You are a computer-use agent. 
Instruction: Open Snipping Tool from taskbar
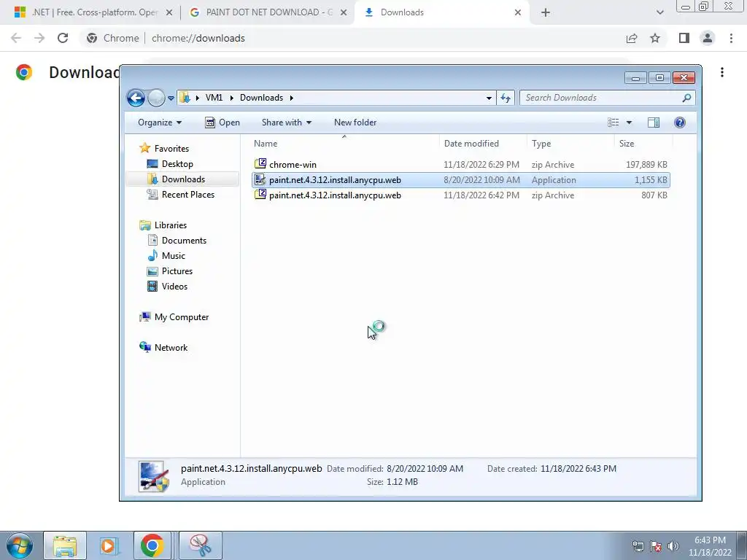pyautogui.click(x=201, y=545)
